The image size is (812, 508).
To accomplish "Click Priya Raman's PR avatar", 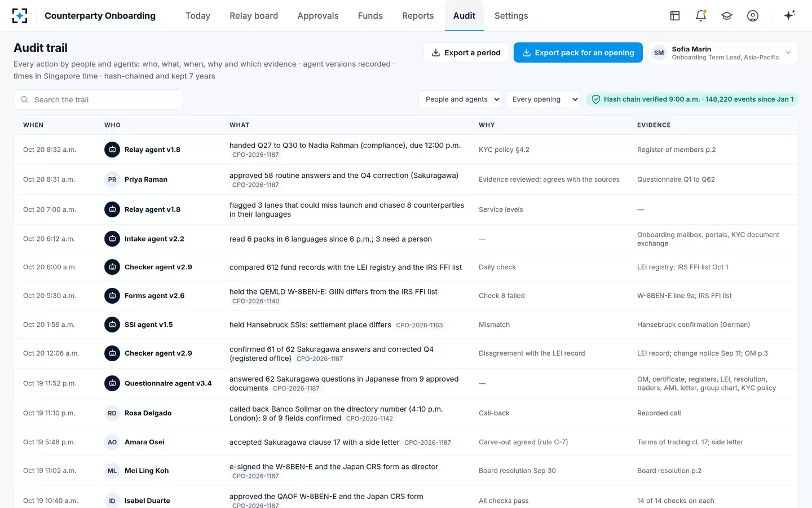I will [x=112, y=179].
